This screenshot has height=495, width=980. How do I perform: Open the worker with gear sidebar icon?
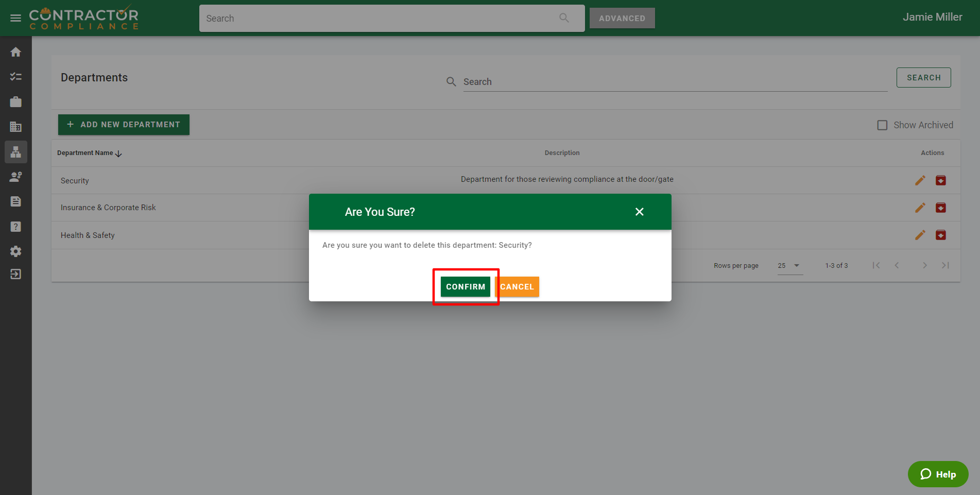15,177
